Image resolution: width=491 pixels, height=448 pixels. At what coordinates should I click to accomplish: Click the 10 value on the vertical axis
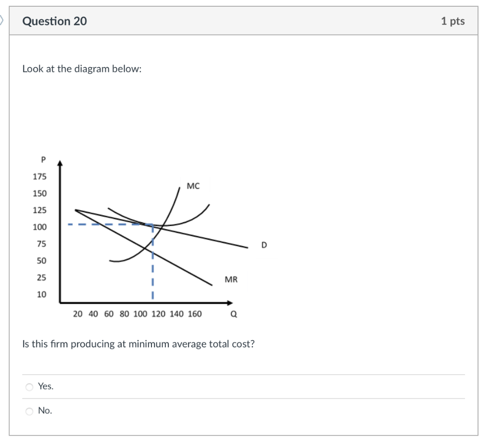pyautogui.click(x=42, y=294)
